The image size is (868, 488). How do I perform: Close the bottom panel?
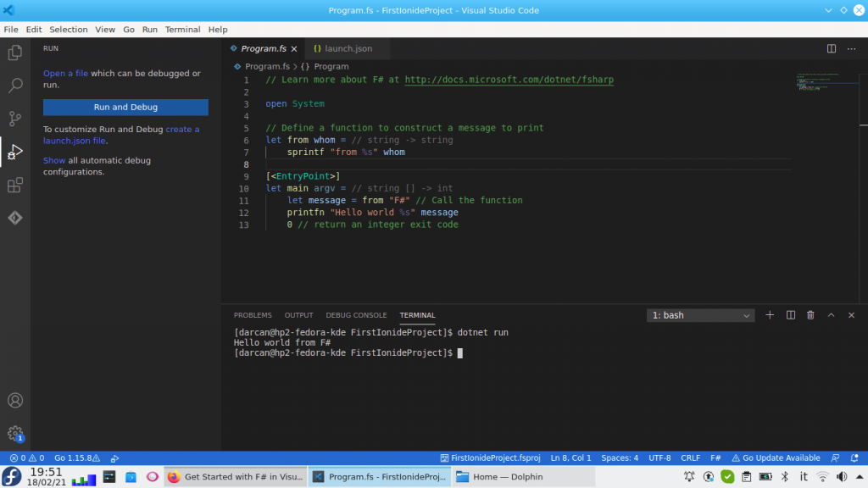coord(851,315)
